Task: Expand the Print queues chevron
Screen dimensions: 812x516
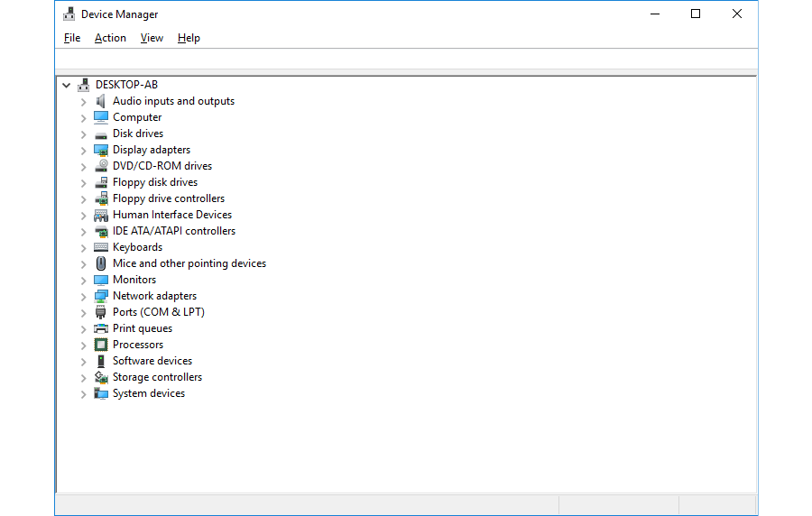Action: coord(83,329)
